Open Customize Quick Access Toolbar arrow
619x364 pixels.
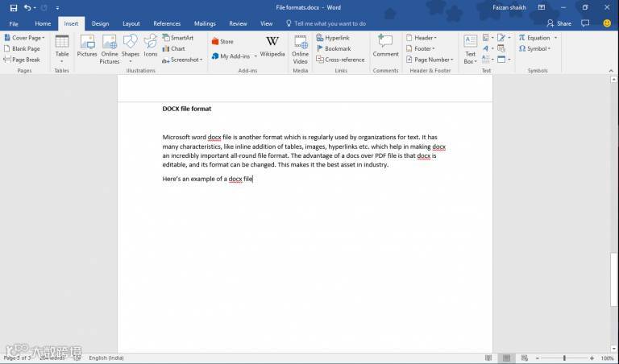[x=58, y=7]
